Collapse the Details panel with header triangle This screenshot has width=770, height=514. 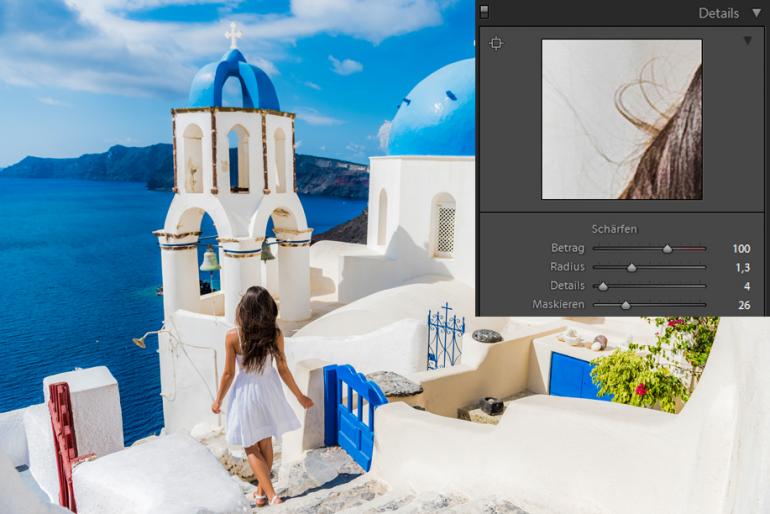pos(757,13)
